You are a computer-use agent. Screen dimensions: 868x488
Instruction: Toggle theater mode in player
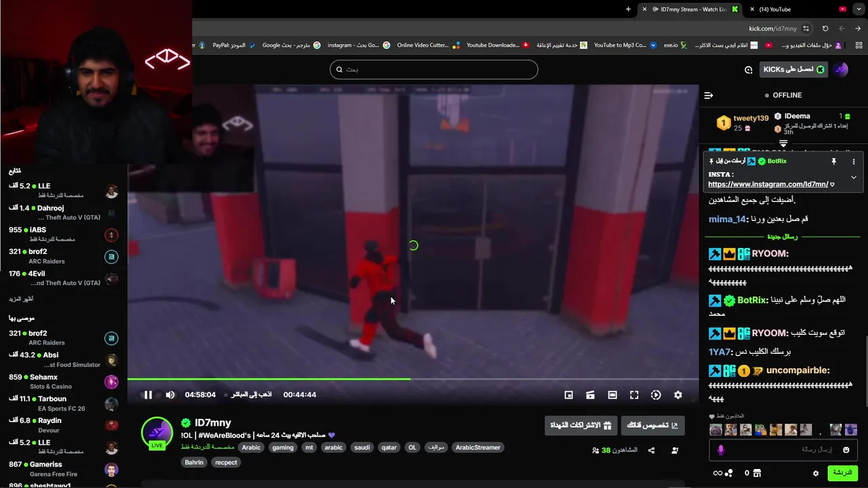[612, 394]
